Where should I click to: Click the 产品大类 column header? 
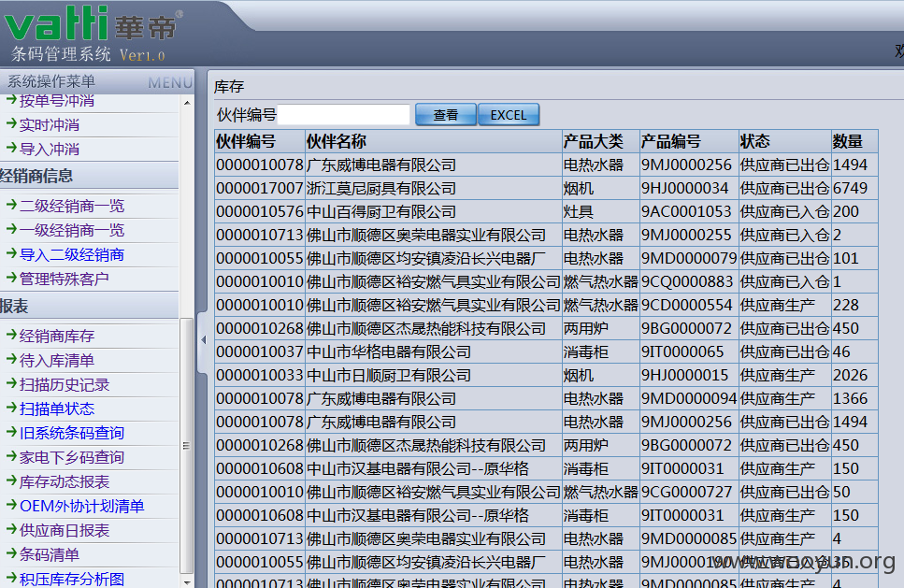tap(600, 141)
